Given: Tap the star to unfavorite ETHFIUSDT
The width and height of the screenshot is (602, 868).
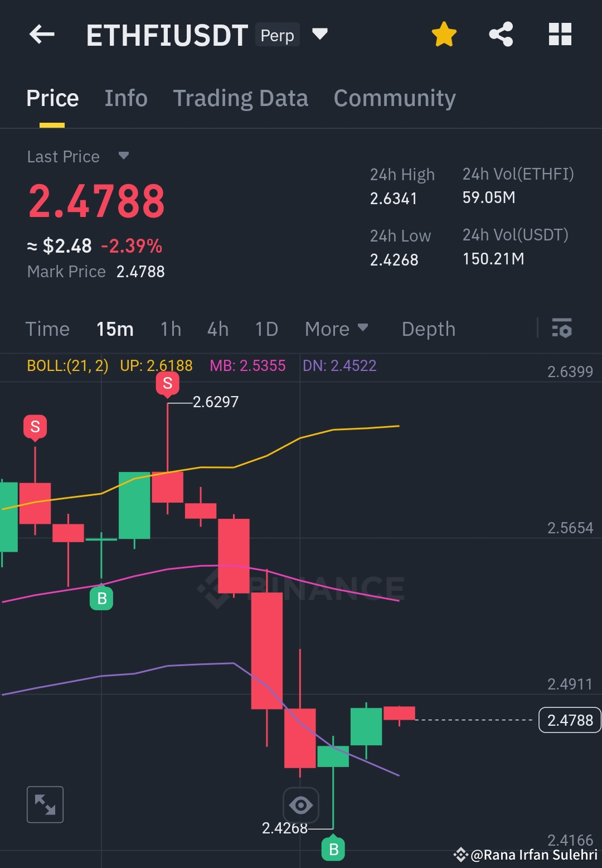Looking at the screenshot, I should point(444,33).
